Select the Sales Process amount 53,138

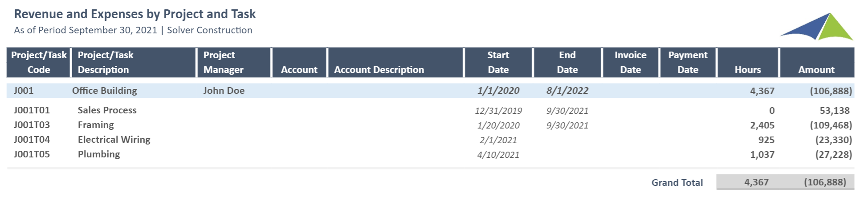pos(835,110)
